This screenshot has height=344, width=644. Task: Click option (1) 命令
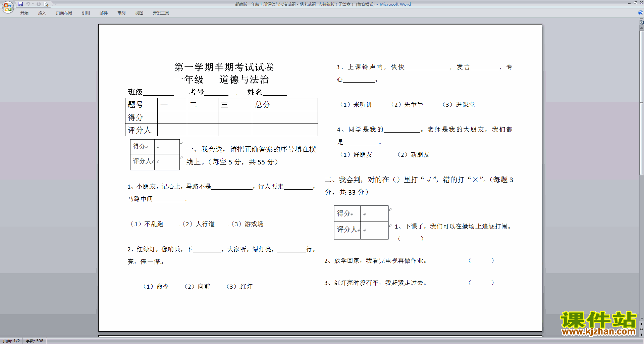point(156,287)
